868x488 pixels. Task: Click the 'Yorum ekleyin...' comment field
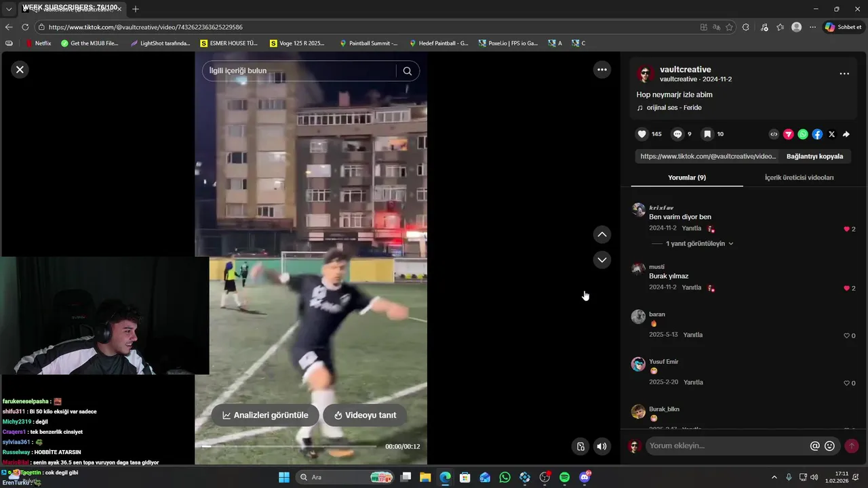pyautogui.click(x=727, y=446)
